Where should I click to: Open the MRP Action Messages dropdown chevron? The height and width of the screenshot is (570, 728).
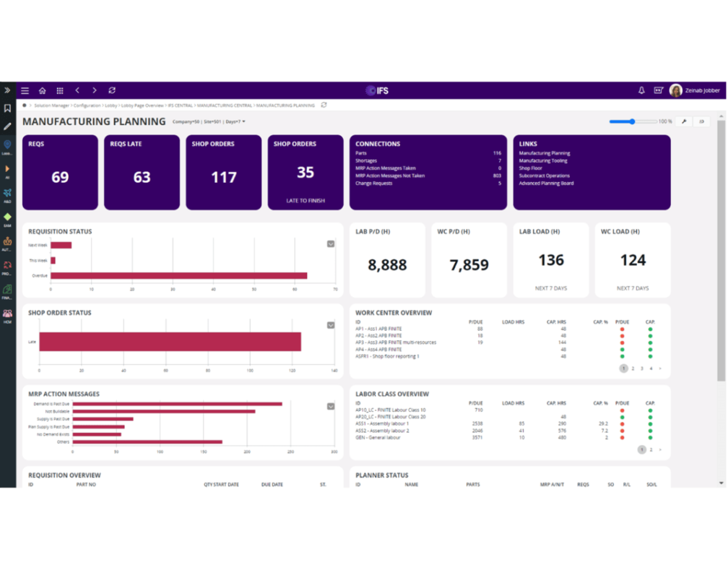(x=331, y=406)
